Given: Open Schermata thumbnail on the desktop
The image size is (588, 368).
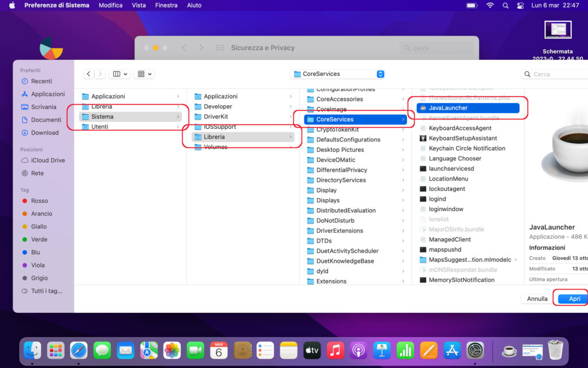Looking at the screenshot, I should (558, 30).
